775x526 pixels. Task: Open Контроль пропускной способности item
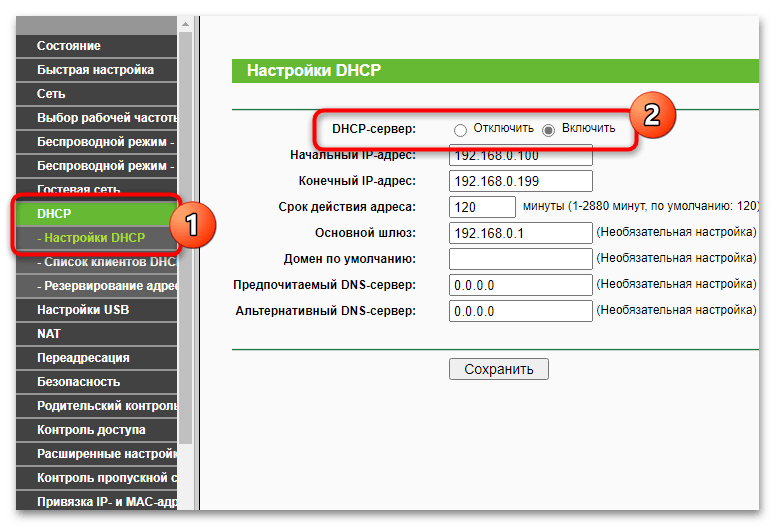(x=96, y=478)
